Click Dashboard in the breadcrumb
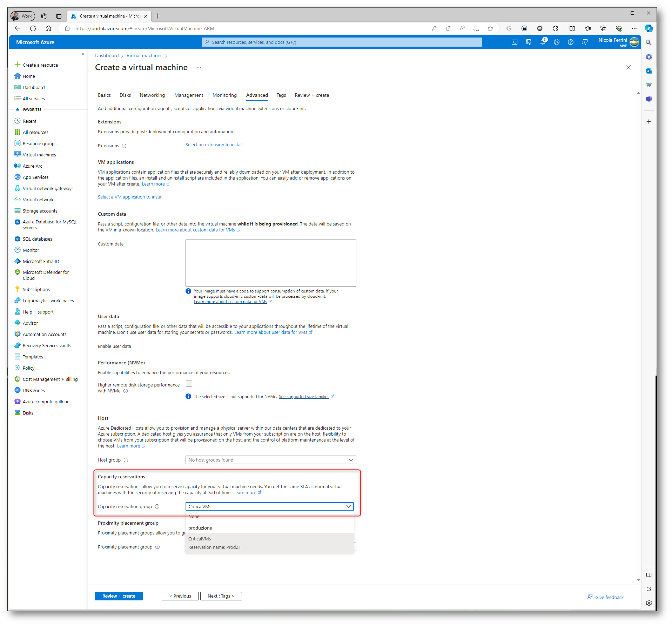Screen dimensions: 672x626 [x=107, y=55]
